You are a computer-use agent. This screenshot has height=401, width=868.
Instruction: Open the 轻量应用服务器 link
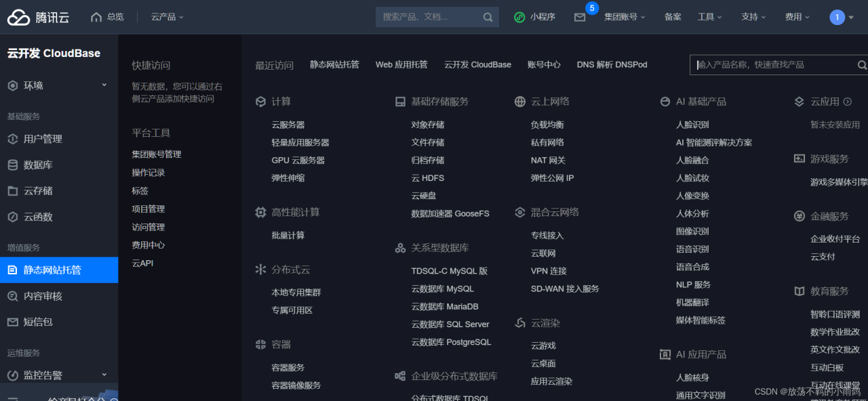click(x=300, y=142)
